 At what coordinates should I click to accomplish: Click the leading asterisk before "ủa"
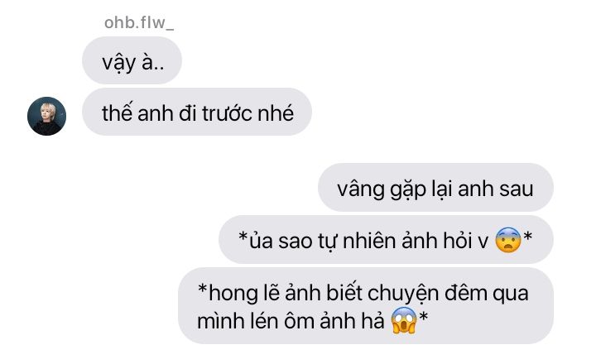(243, 237)
